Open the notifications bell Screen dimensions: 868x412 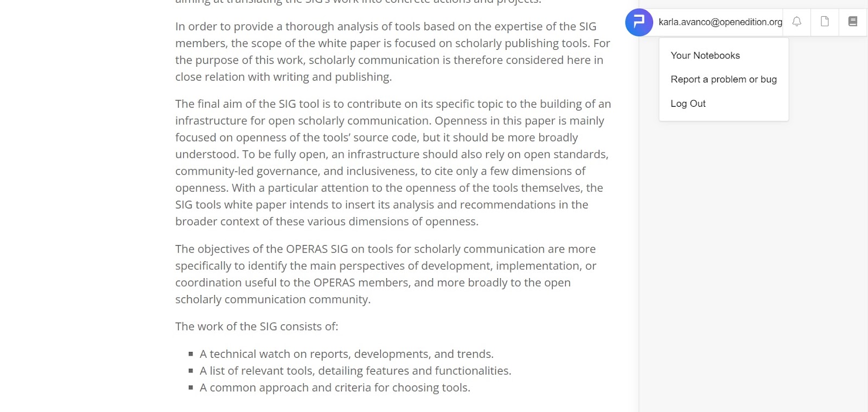796,22
